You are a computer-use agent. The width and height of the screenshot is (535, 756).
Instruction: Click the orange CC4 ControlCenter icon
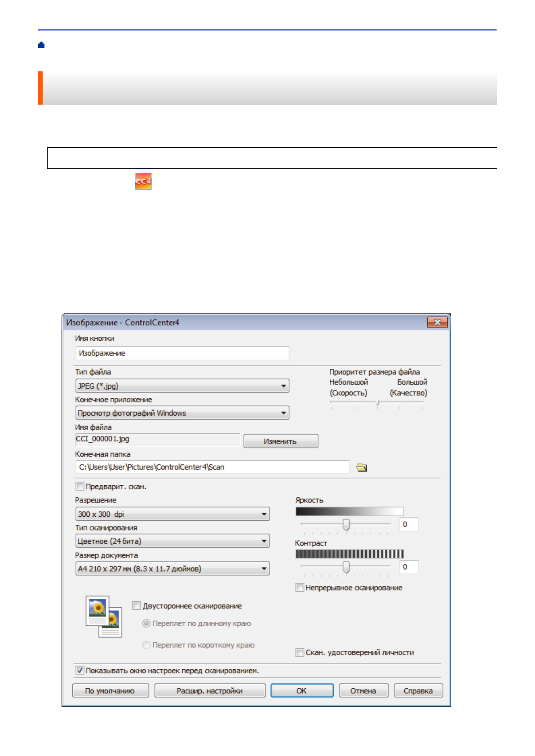143,182
